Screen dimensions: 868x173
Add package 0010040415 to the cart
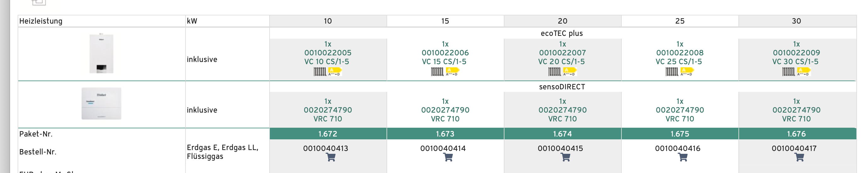pyautogui.click(x=565, y=158)
